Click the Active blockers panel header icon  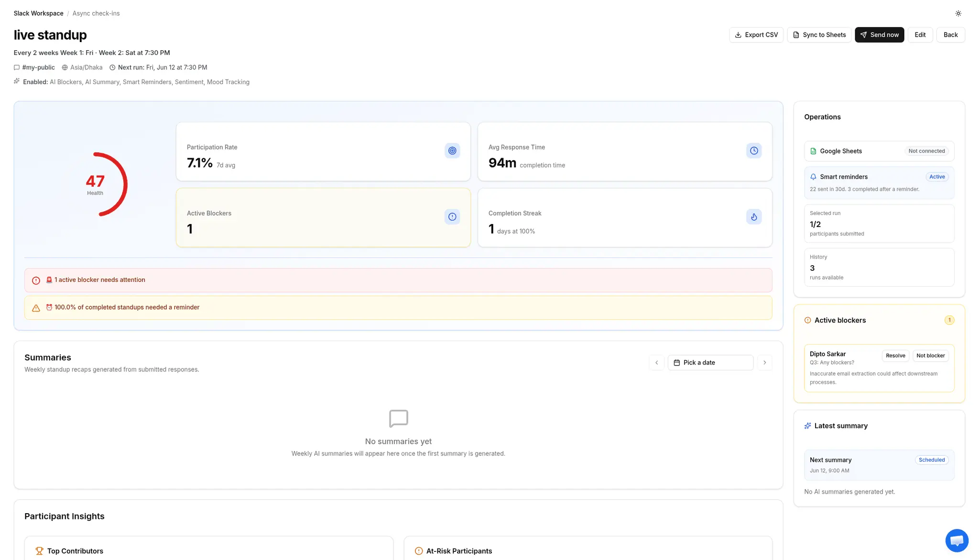(x=808, y=320)
